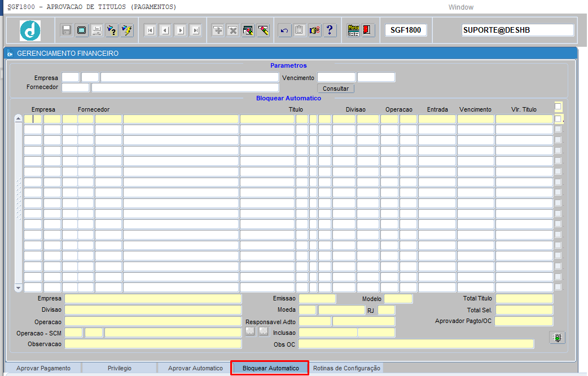
Task: Click the Aprovador Pagto/OC field
Action: point(524,321)
